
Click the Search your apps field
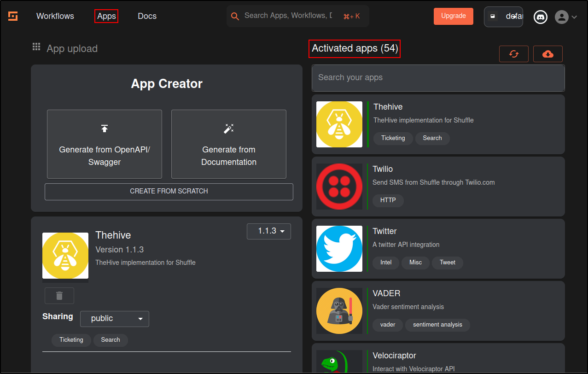(x=437, y=77)
